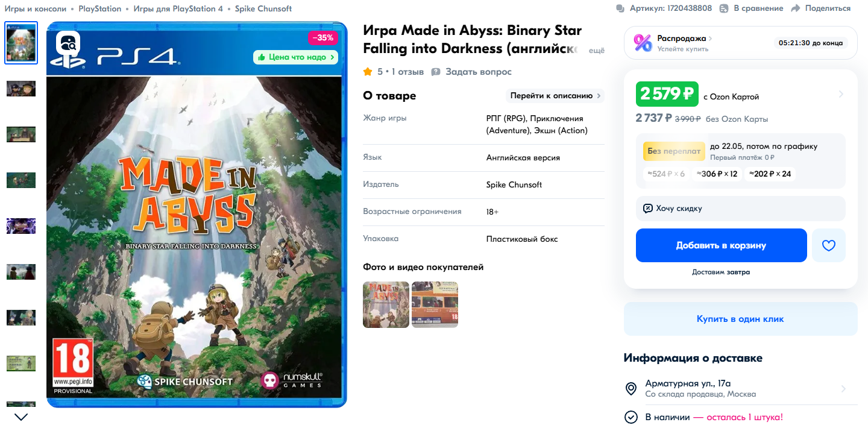This screenshot has width=868, height=428.
Task: Click the speech bubble icon Задать вопрос
Action: [x=436, y=72]
